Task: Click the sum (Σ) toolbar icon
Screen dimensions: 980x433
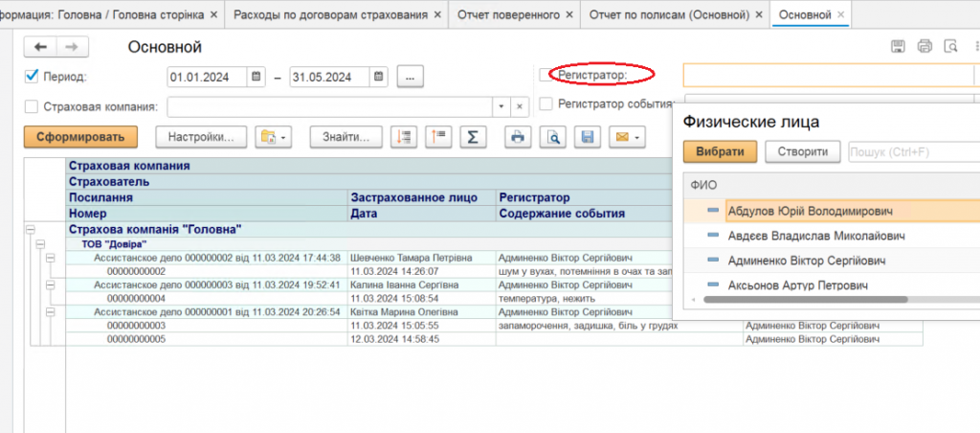Action: pos(471,137)
